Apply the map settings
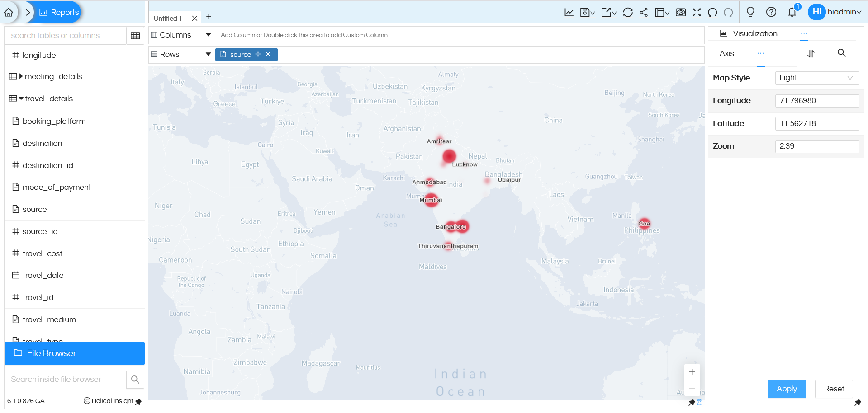Viewport: 868px width, 413px height. (x=786, y=389)
